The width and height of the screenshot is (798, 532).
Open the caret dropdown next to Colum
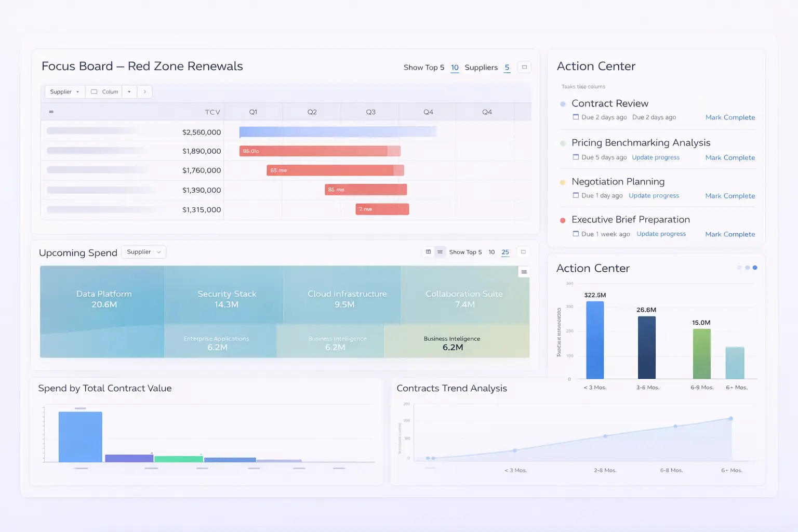pos(129,92)
